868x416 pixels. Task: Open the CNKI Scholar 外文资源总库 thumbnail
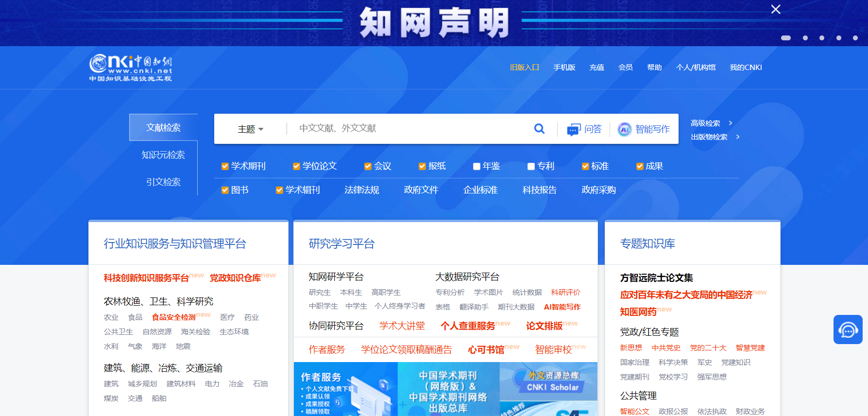[549, 381]
